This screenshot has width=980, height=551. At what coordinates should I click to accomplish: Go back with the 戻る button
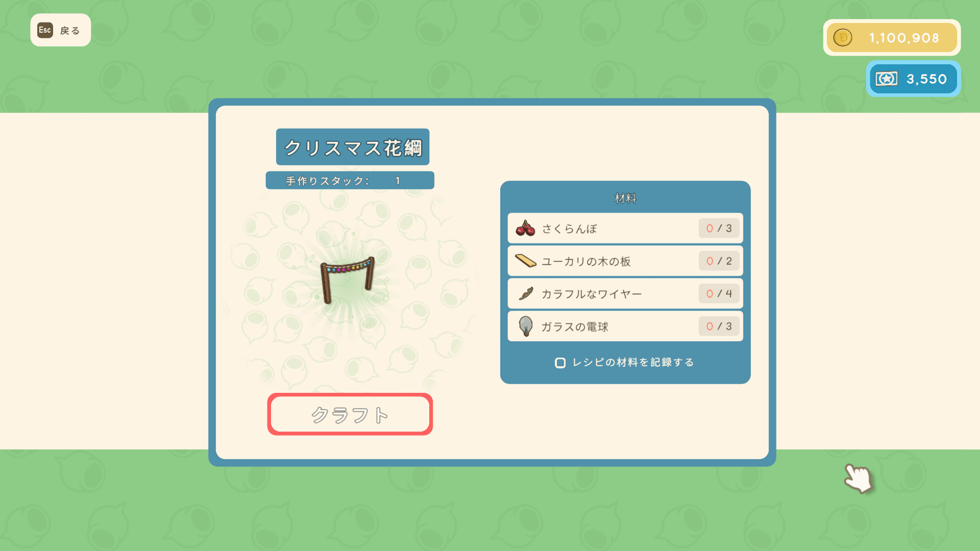coord(61,30)
